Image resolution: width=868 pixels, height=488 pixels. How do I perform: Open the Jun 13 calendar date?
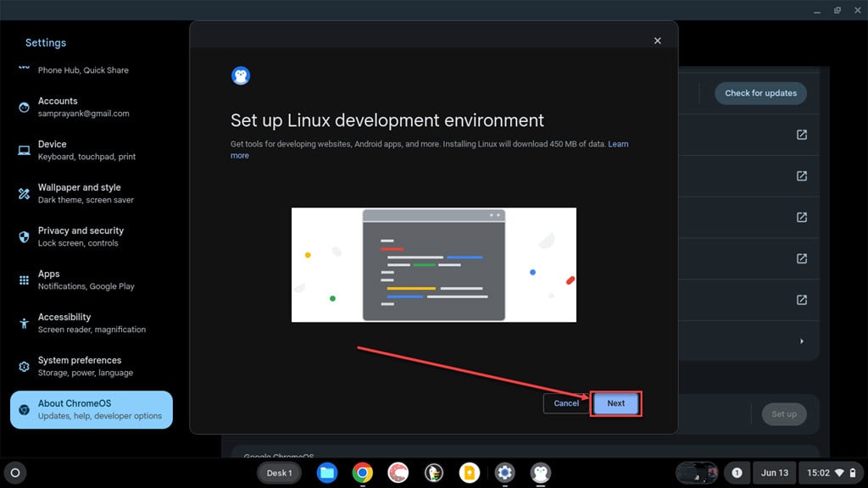point(774,473)
